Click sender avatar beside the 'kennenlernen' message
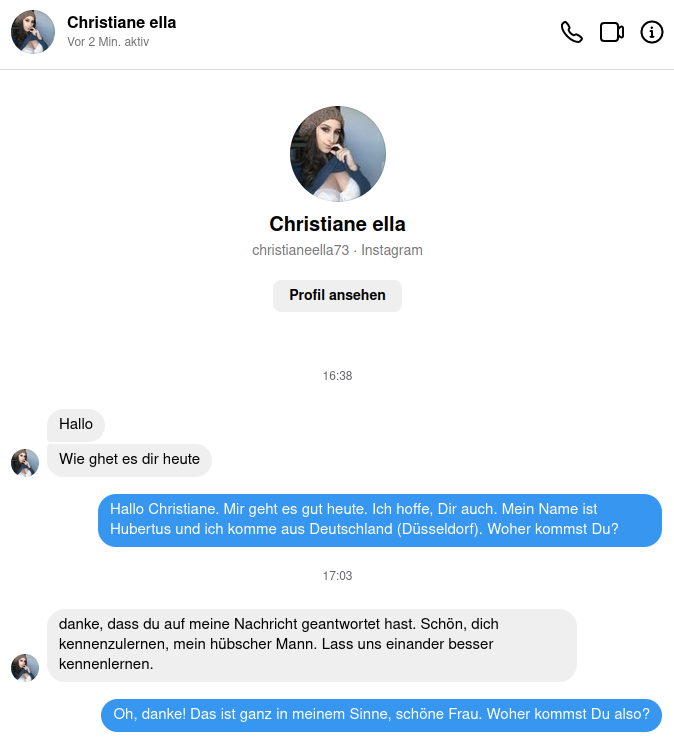Viewport: 674px width, 745px height. coord(25,667)
